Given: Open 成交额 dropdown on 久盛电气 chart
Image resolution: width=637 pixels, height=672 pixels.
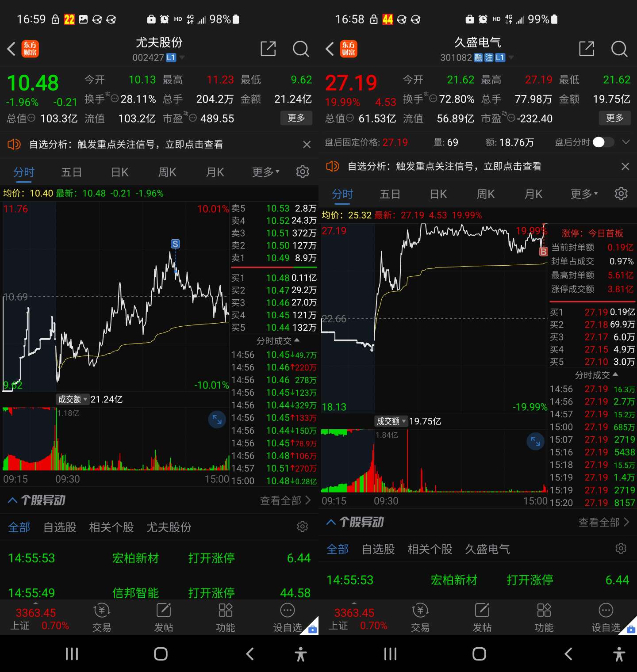Looking at the screenshot, I should [391, 421].
